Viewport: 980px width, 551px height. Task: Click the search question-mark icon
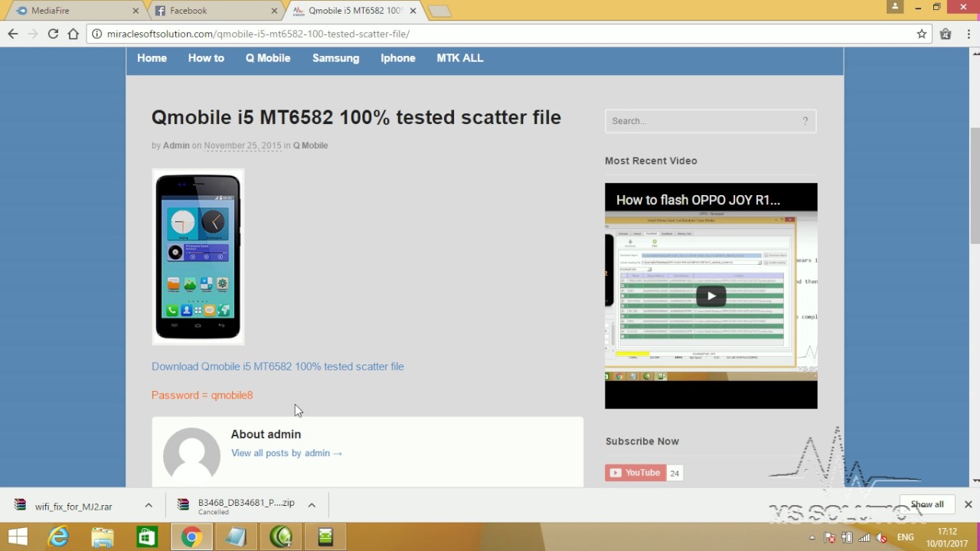tap(805, 121)
